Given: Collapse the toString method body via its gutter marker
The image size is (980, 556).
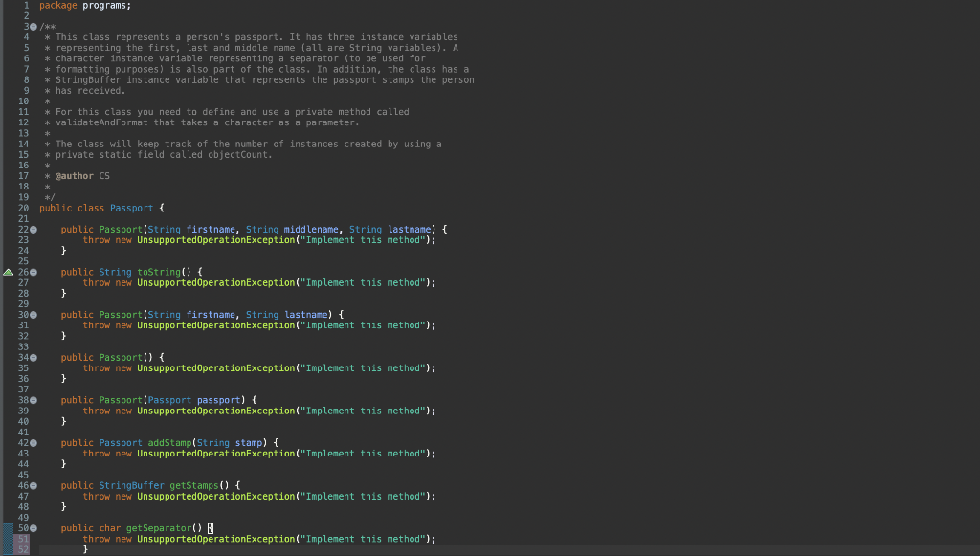Looking at the screenshot, I should tap(32, 272).
